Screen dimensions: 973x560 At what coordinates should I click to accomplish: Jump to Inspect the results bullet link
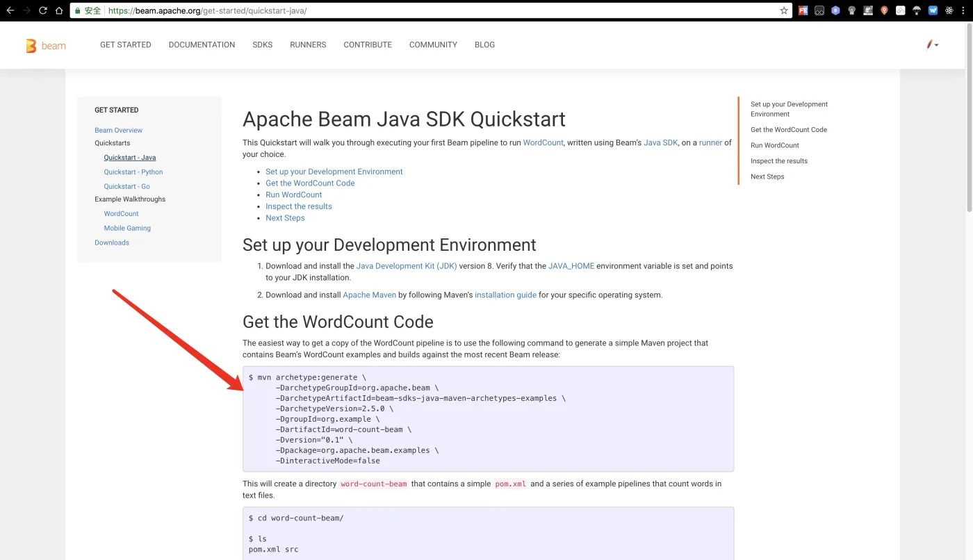(299, 206)
